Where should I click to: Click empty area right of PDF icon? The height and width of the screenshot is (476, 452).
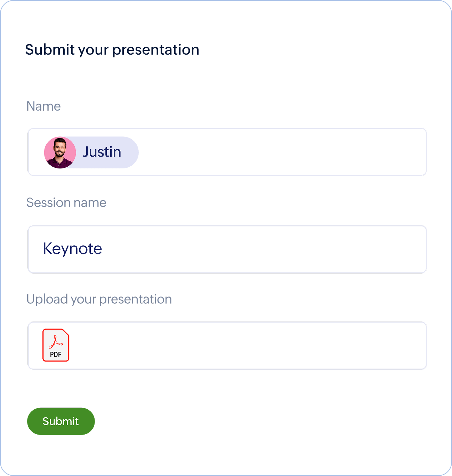[x=247, y=346]
